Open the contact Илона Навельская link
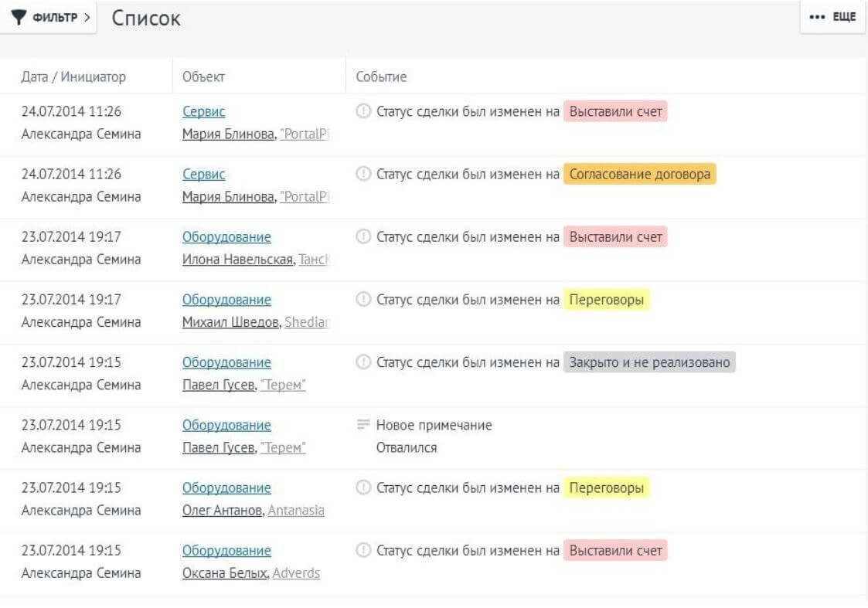 point(237,260)
